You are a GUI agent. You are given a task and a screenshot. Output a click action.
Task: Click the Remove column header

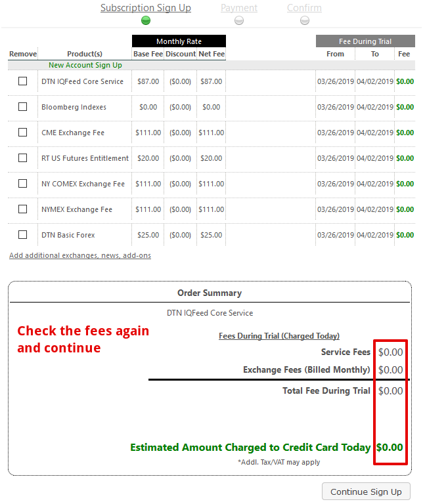click(23, 54)
